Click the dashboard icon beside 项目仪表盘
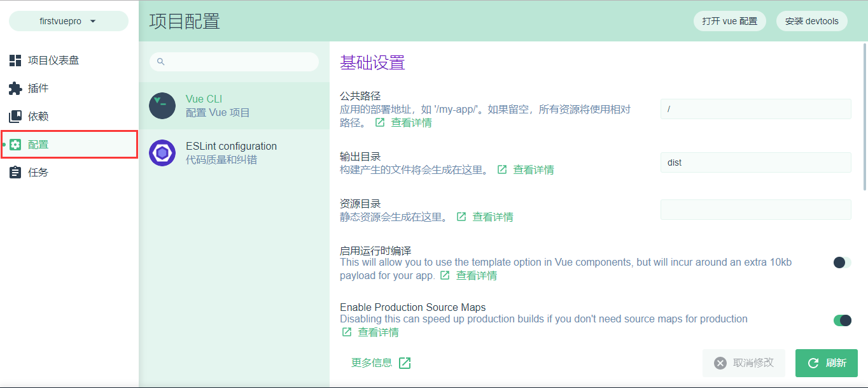 pos(15,61)
